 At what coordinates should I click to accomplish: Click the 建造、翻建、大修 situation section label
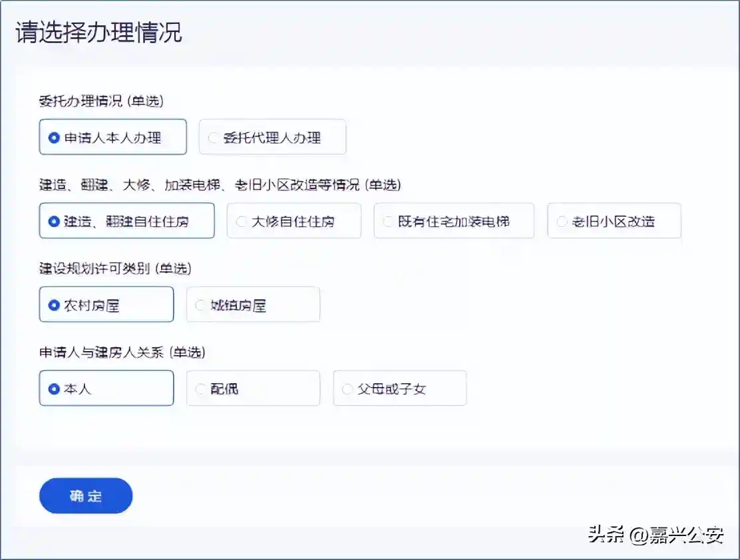(x=220, y=184)
